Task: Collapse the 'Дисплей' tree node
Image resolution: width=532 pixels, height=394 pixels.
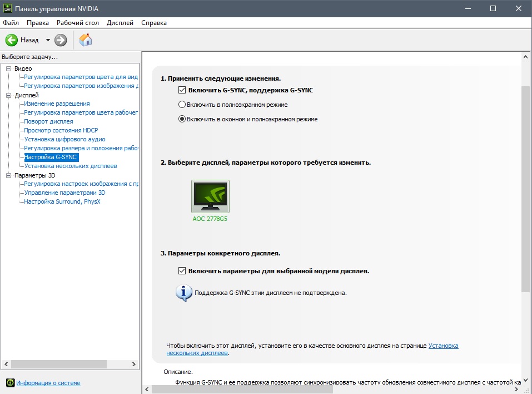Action: click(x=8, y=95)
